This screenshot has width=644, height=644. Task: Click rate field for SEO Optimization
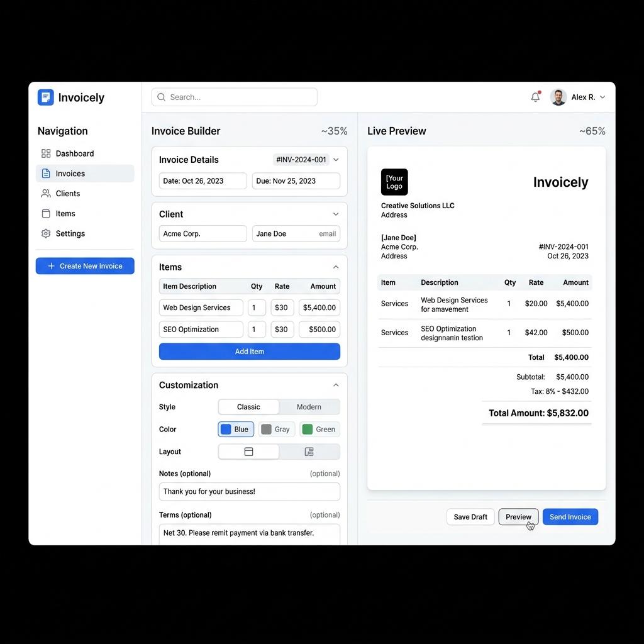(x=282, y=330)
